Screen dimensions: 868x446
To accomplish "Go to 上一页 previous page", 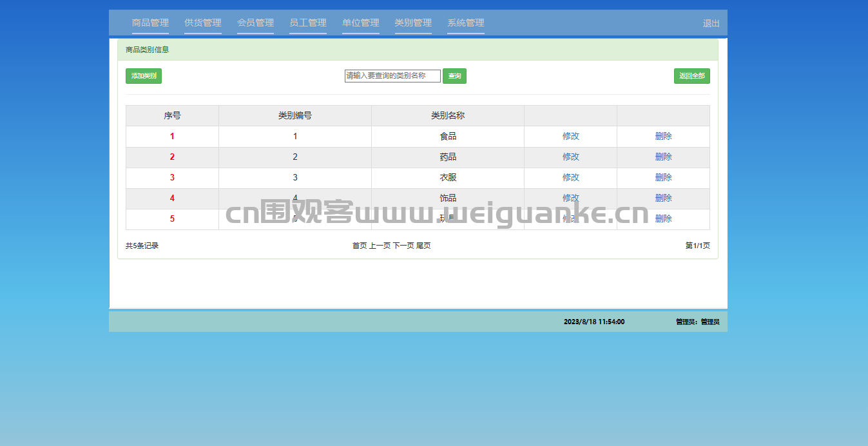I will [x=380, y=246].
